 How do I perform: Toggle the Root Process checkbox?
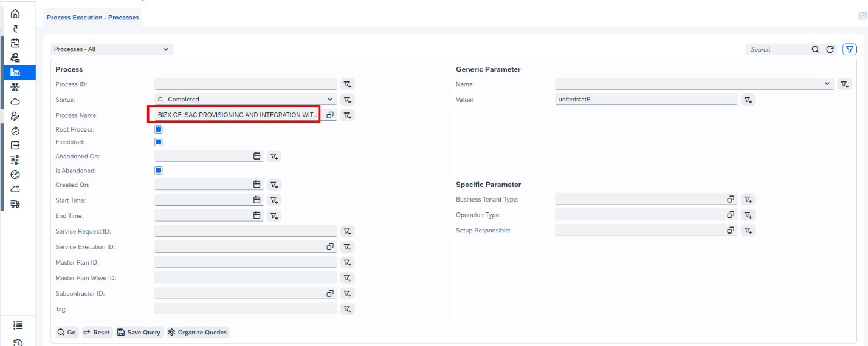[x=159, y=129]
